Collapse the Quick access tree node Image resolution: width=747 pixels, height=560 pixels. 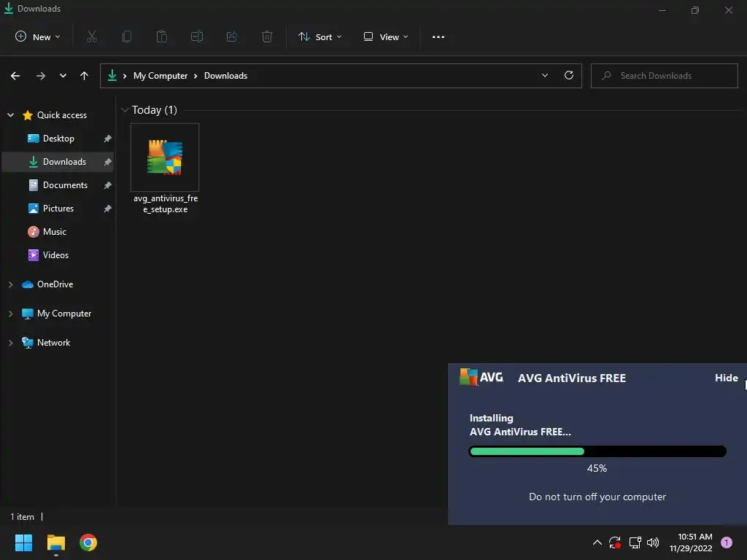(x=10, y=114)
